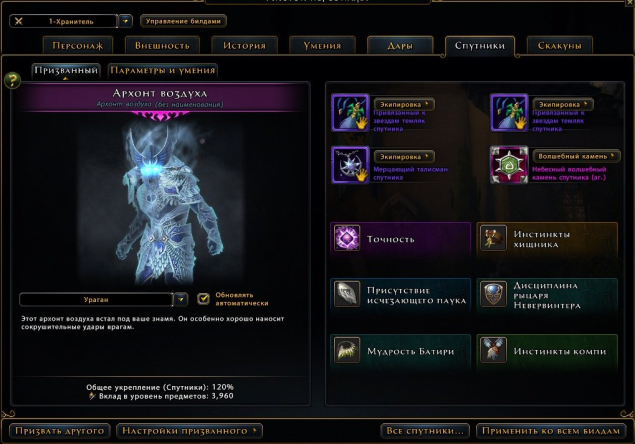Click the Мерцающий талисман спутника item icon

click(350, 165)
